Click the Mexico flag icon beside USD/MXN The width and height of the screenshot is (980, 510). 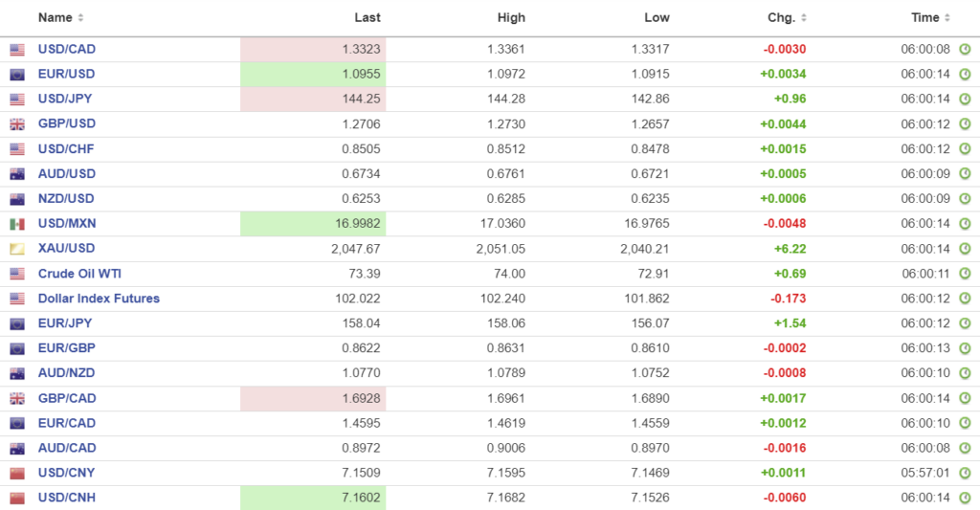point(17,224)
